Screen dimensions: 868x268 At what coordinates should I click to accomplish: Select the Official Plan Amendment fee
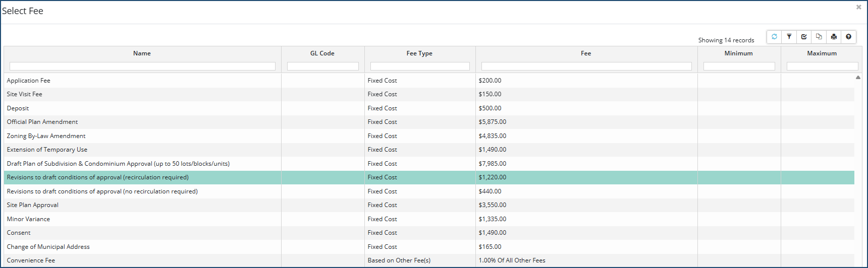tap(42, 122)
